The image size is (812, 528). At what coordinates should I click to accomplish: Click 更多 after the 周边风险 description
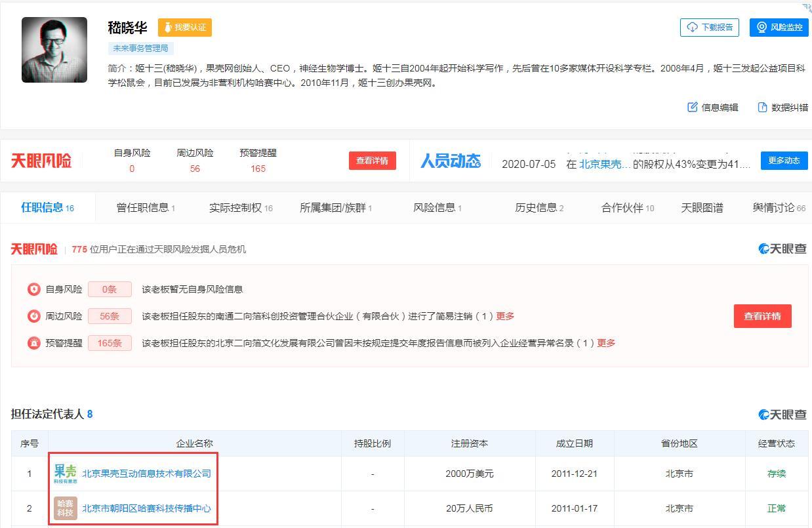[x=505, y=316]
